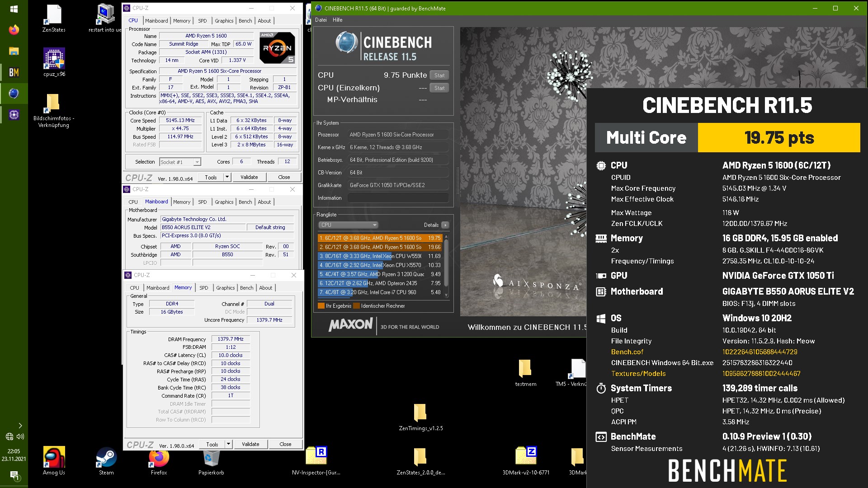Viewport: 868px width, 488px height.
Task: Click the Information input field in Cinebench
Action: (398, 198)
